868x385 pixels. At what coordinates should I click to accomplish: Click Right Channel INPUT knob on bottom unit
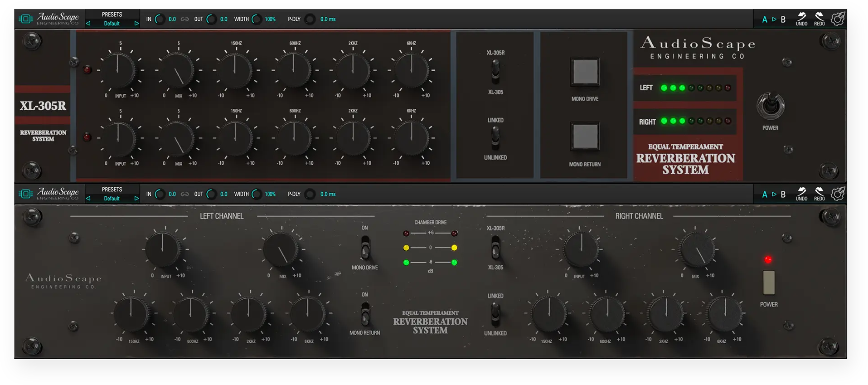pyautogui.click(x=581, y=249)
